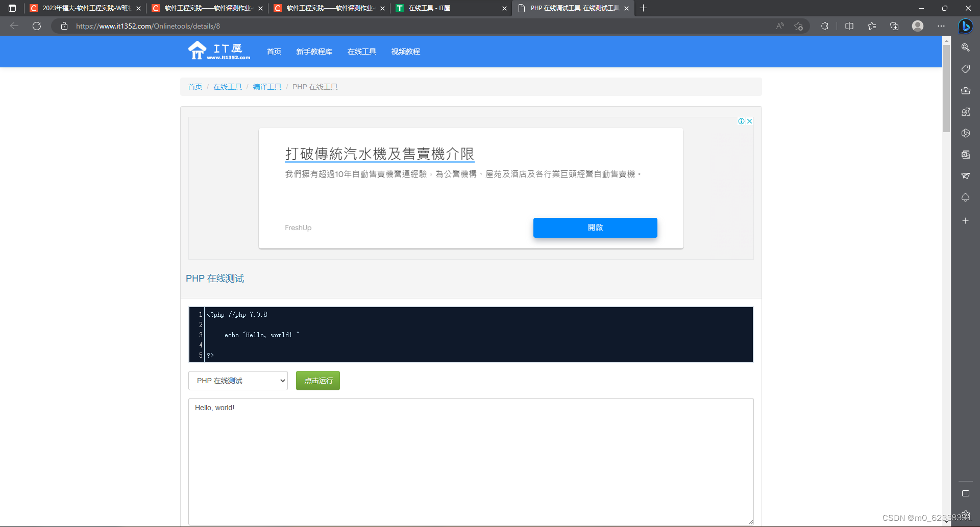Open Shopping in the Edge sidebar

coord(965,69)
